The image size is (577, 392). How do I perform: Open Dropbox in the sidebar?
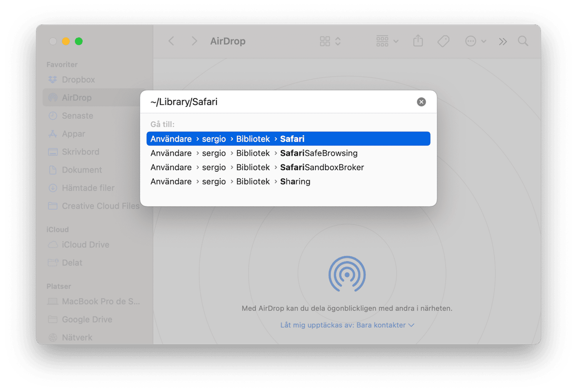tap(72, 80)
